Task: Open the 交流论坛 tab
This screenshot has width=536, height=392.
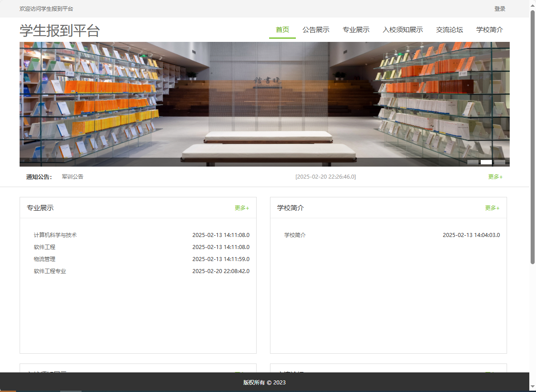Action: (449, 29)
